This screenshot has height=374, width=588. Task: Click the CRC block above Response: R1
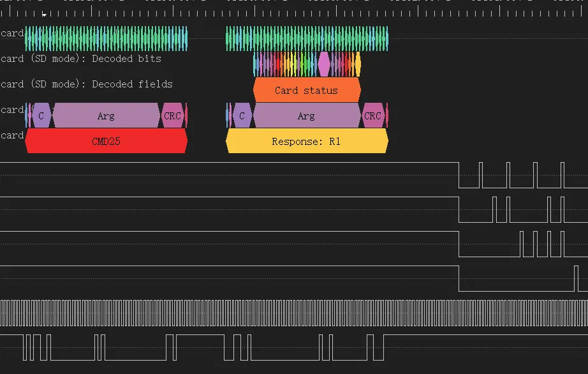point(372,116)
